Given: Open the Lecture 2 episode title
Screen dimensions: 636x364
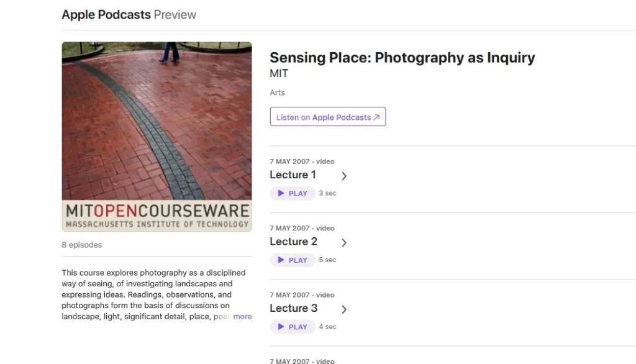Looking at the screenshot, I should [x=294, y=242].
